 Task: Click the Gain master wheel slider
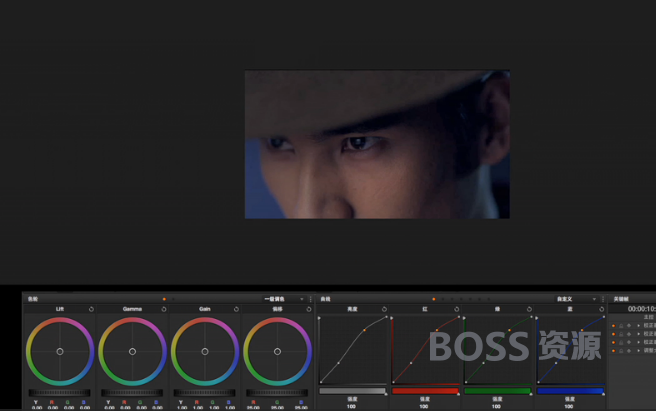click(x=205, y=393)
